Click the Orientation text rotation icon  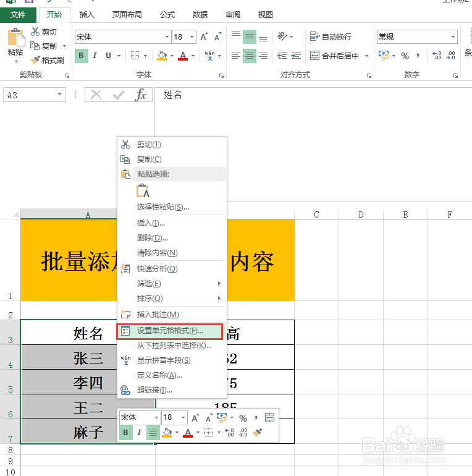[282, 36]
